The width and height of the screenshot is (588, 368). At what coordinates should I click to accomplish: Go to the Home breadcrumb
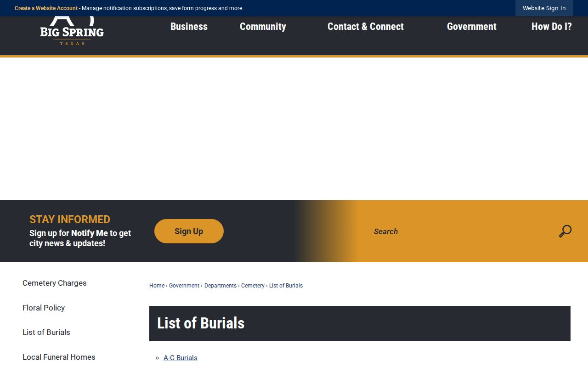click(x=157, y=286)
